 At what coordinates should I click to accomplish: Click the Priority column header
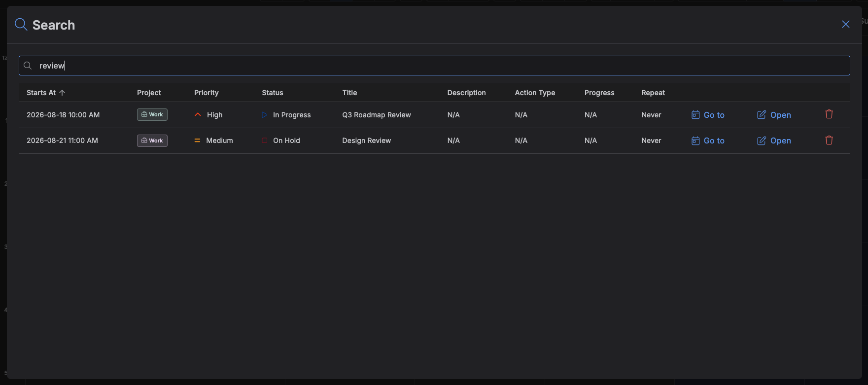207,93
